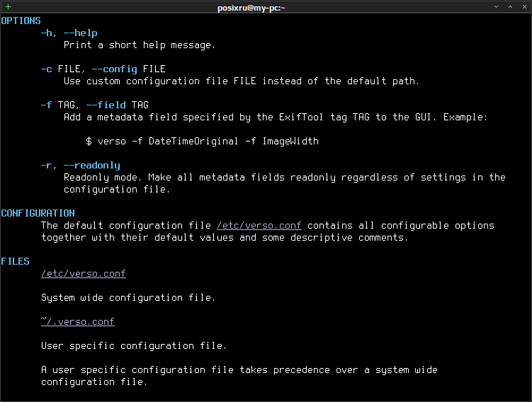Click ImageWidth in the example command
This screenshot has height=402, width=532.
tap(290, 142)
